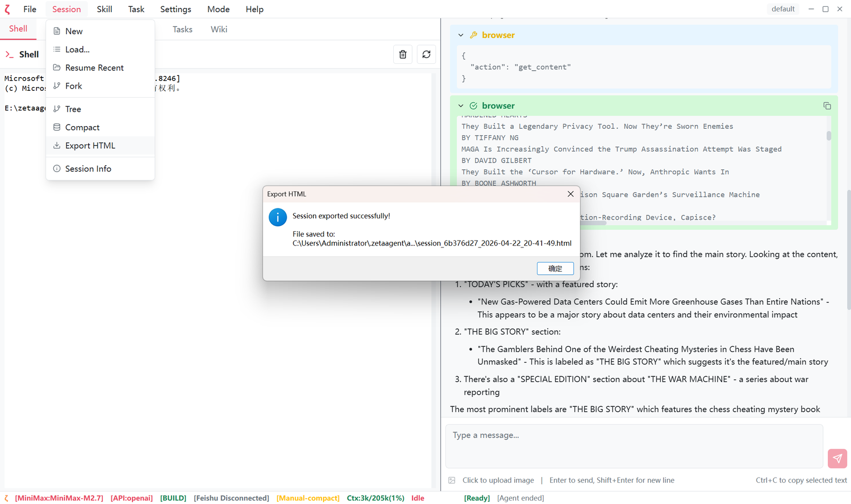Click the trash icon in Shell toolbar
This screenshot has height=504, width=851.
[x=403, y=54]
